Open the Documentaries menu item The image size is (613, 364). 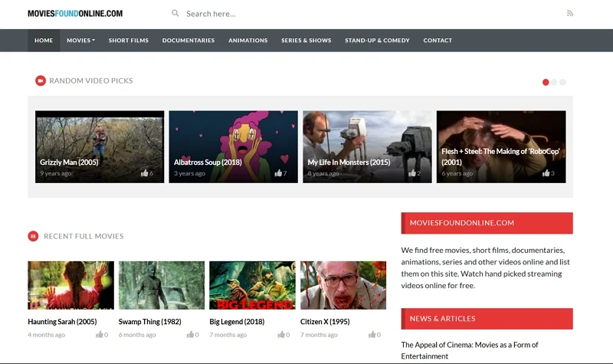coord(188,41)
